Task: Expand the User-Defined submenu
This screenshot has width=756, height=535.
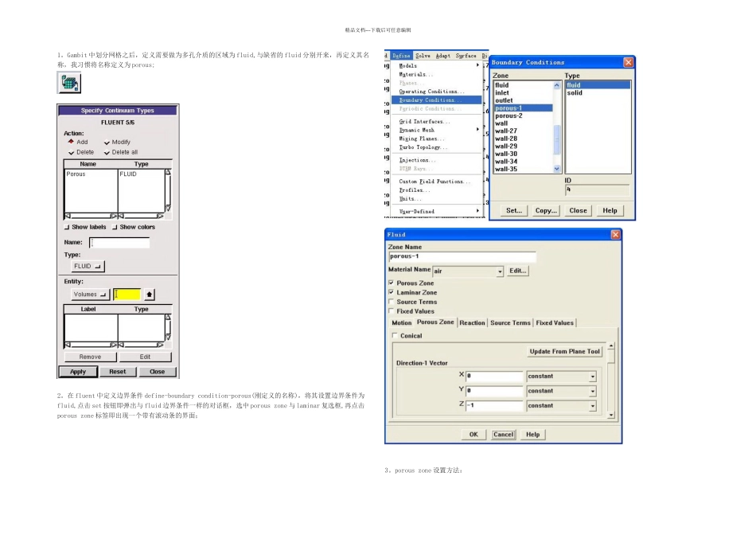Action: pos(437,211)
